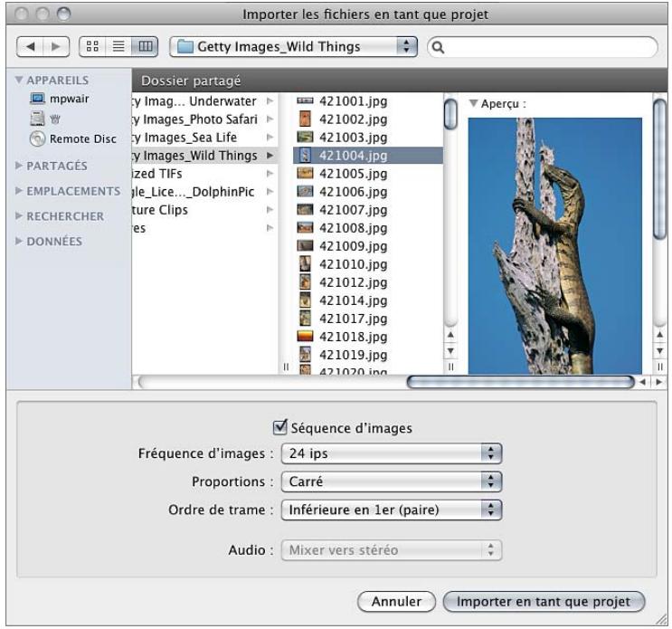
Task: Select the hard disk icon below mpwair
Action: [37, 119]
